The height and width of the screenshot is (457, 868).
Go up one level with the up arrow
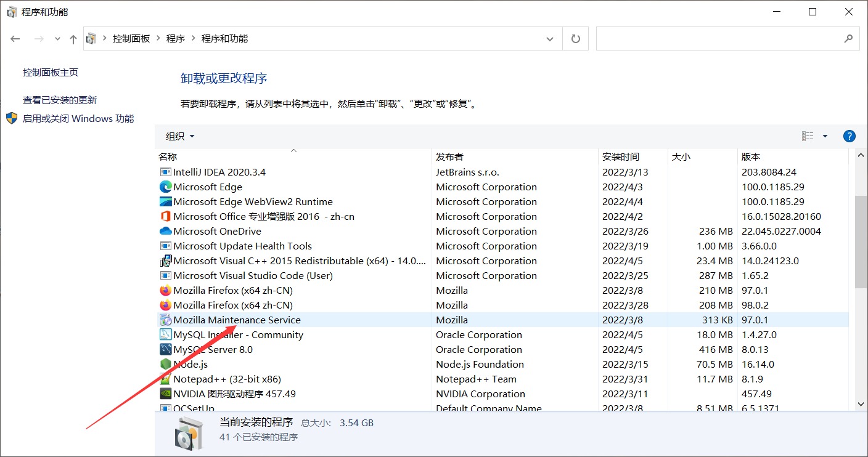pos(73,39)
